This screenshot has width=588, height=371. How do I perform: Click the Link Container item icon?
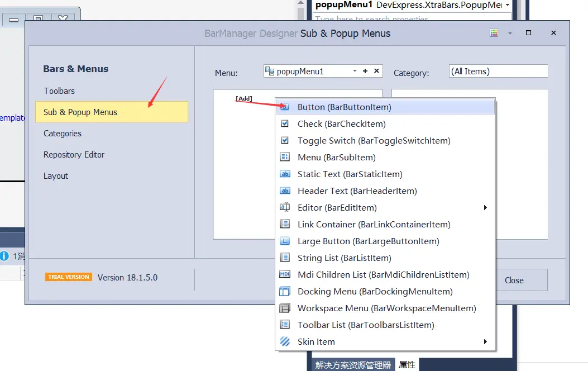(x=285, y=224)
